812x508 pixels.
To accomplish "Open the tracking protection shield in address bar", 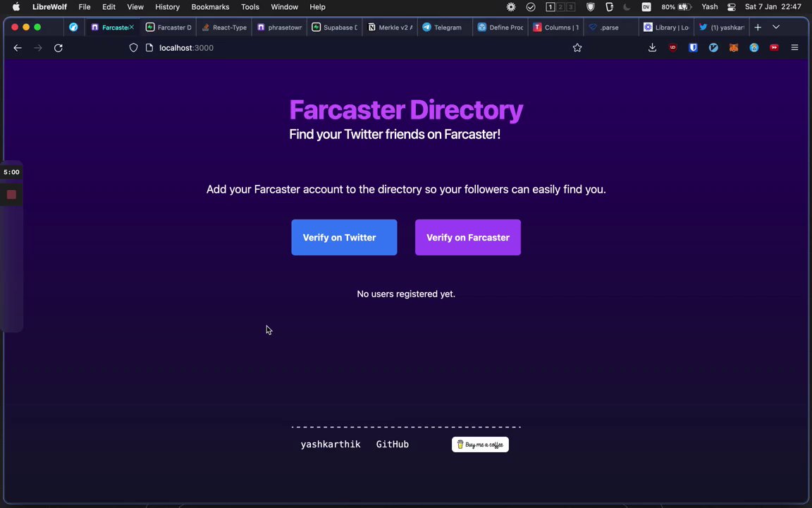I will click(134, 48).
